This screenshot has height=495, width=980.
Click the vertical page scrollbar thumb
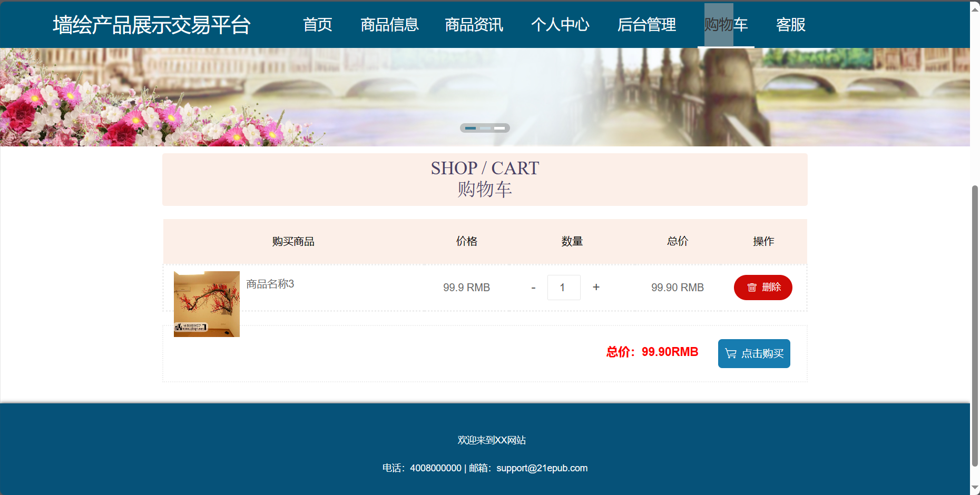pos(975,325)
